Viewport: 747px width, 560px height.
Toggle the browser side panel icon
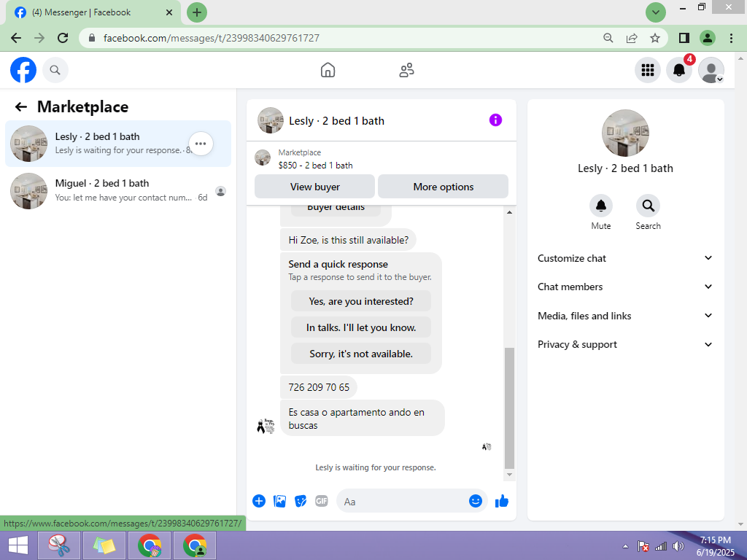684,38
